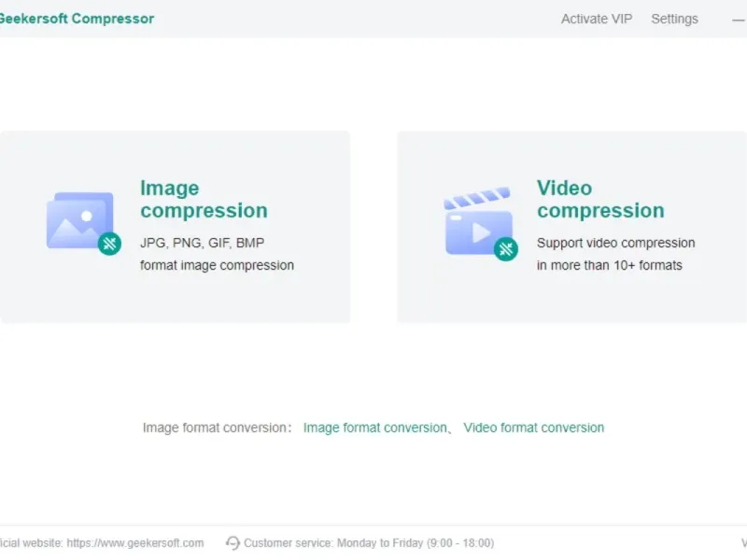Click the 'Support video compression' description text
The image size is (747, 560).
pyautogui.click(x=615, y=243)
